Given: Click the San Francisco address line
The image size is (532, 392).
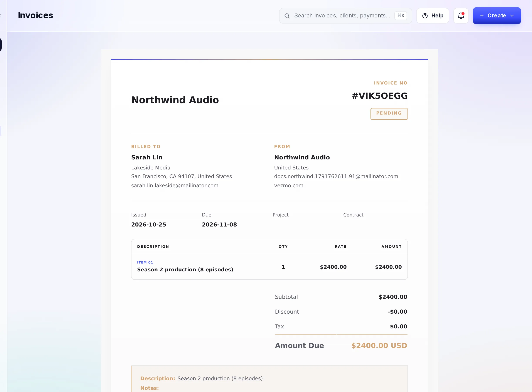Looking at the screenshot, I should pyautogui.click(x=181, y=176).
